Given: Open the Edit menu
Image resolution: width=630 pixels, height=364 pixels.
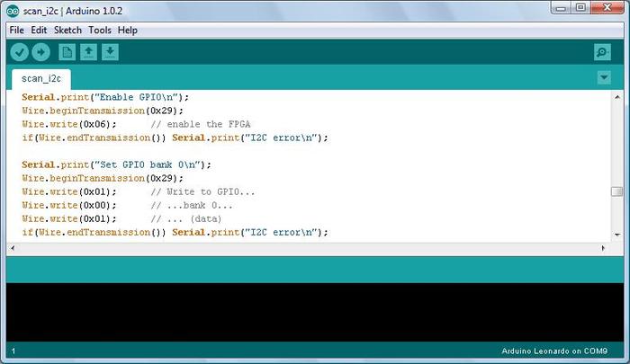Looking at the screenshot, I should coord(39,30).
